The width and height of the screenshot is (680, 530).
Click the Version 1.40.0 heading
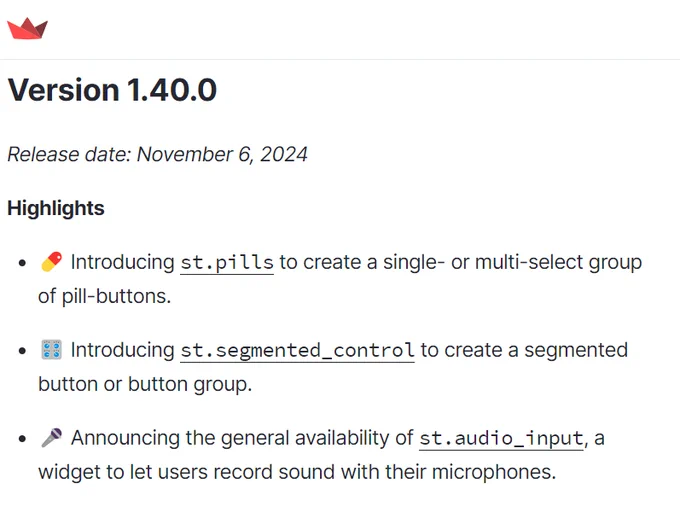pos(112,90)
